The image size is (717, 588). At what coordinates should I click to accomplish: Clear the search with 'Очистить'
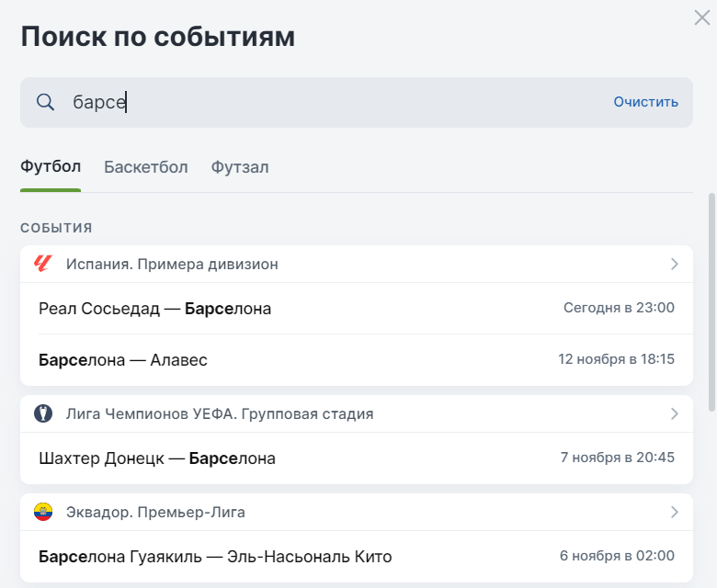coord(645,102)
